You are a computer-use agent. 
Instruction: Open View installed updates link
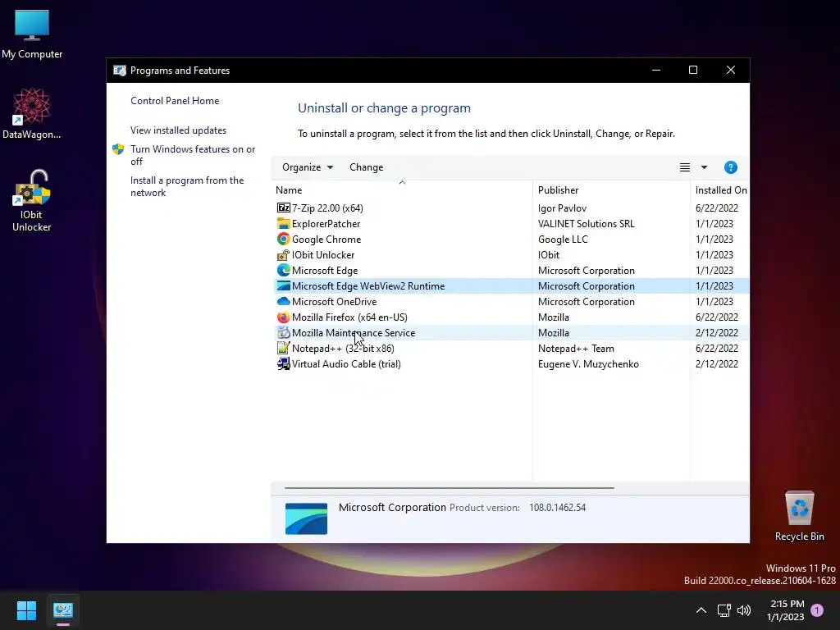178,130
